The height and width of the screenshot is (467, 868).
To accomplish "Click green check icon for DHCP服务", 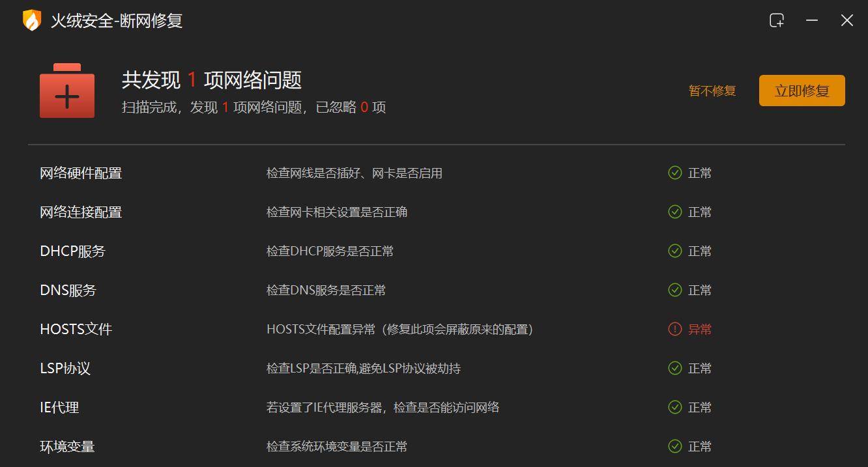I will 674,251.
